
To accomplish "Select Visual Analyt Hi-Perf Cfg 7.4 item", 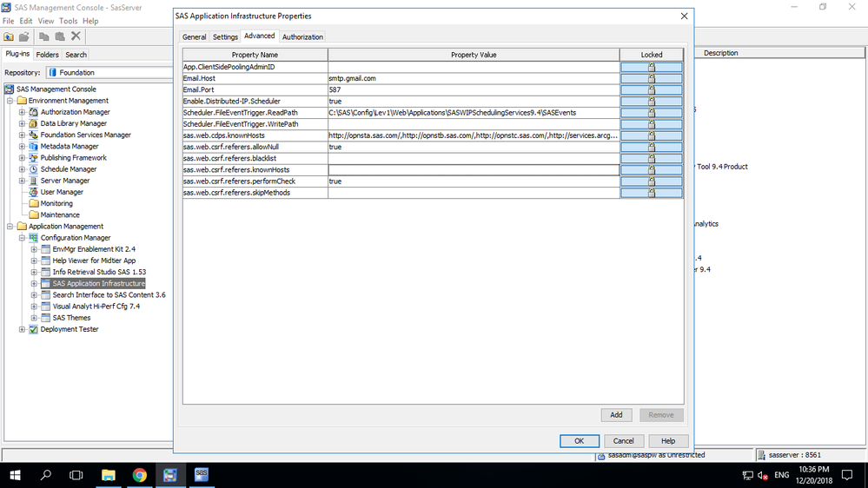I will [96, 306].
